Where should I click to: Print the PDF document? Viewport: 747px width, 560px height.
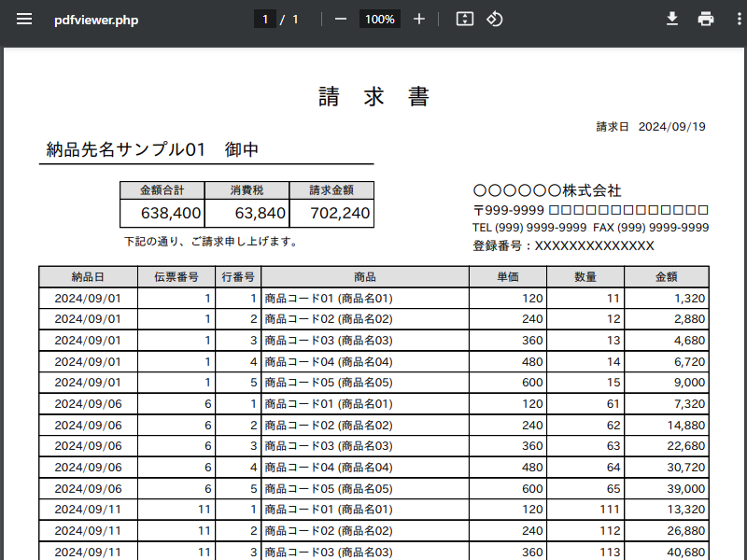706,19
